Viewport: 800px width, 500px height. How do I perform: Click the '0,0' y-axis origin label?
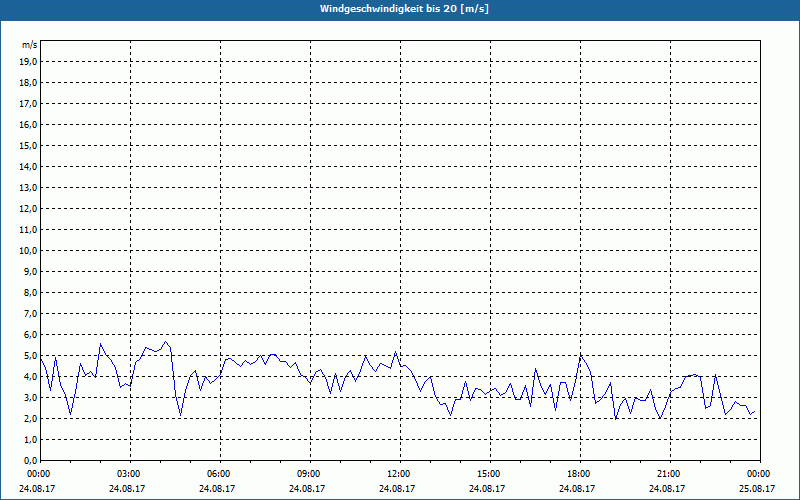[x=30, y=460]
